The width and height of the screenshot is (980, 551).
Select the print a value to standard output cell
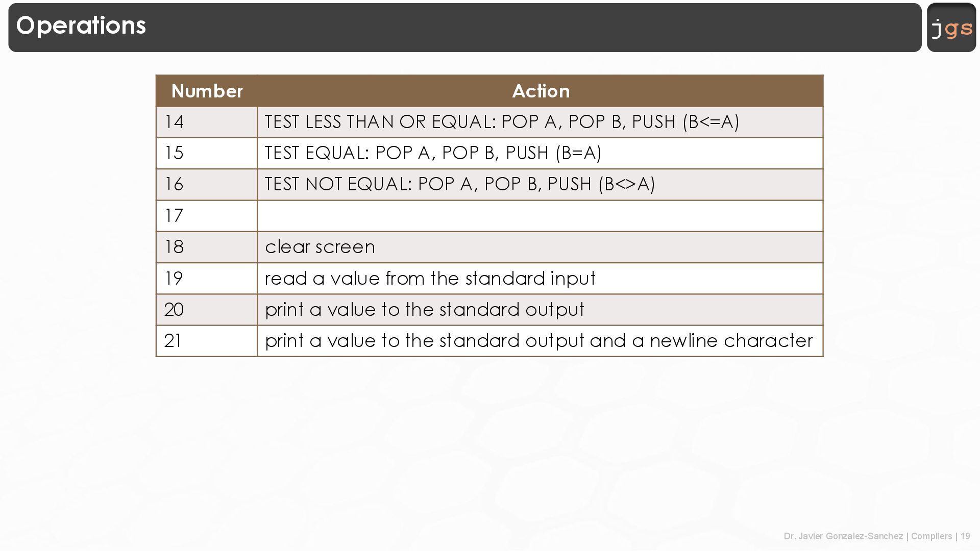(425, 310)
